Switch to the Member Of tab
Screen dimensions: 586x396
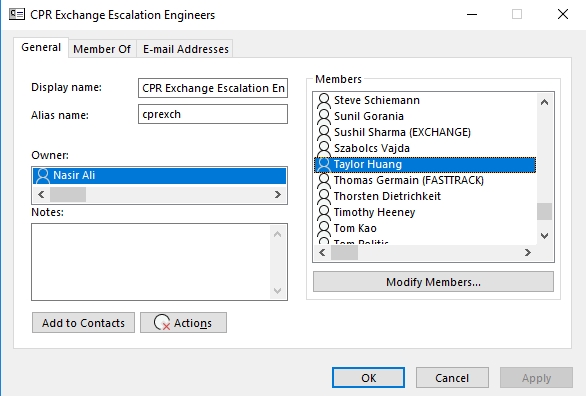[x=102, y=49]
